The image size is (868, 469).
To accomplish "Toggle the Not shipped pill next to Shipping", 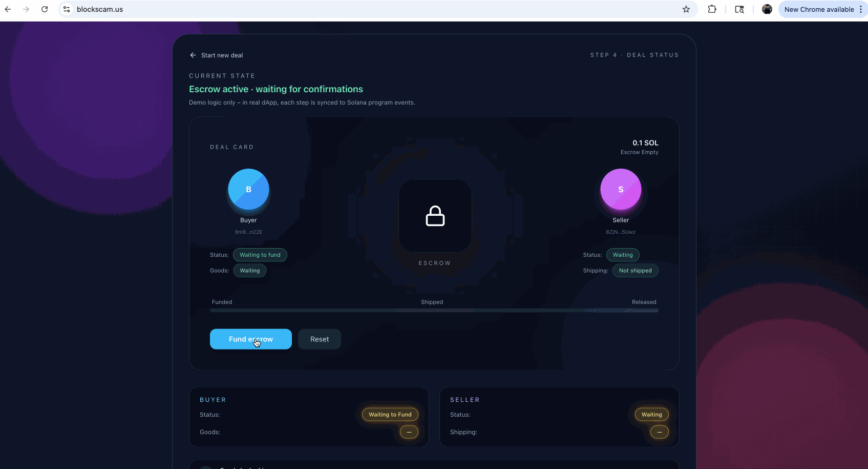I will tap(635, 270).
